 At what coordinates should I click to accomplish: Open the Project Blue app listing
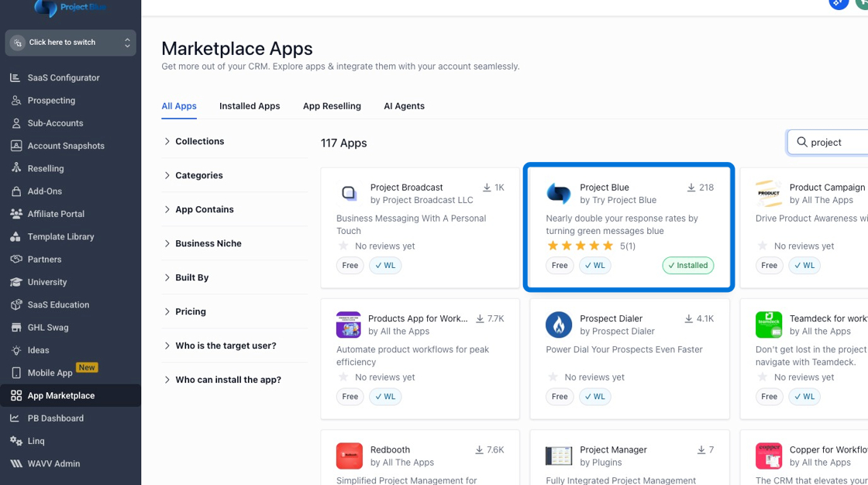pos(629,226)
